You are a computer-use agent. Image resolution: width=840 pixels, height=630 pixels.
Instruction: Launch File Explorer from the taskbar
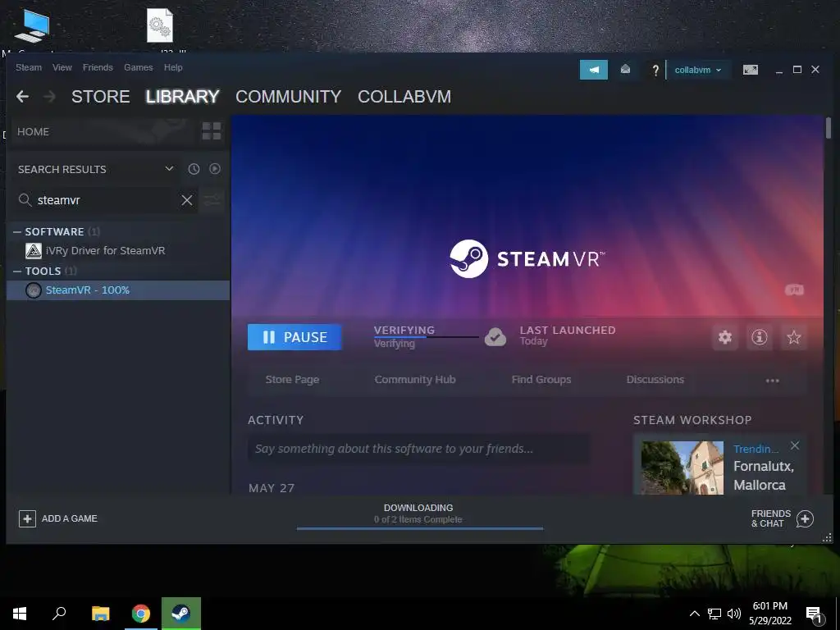click(100, 614)
